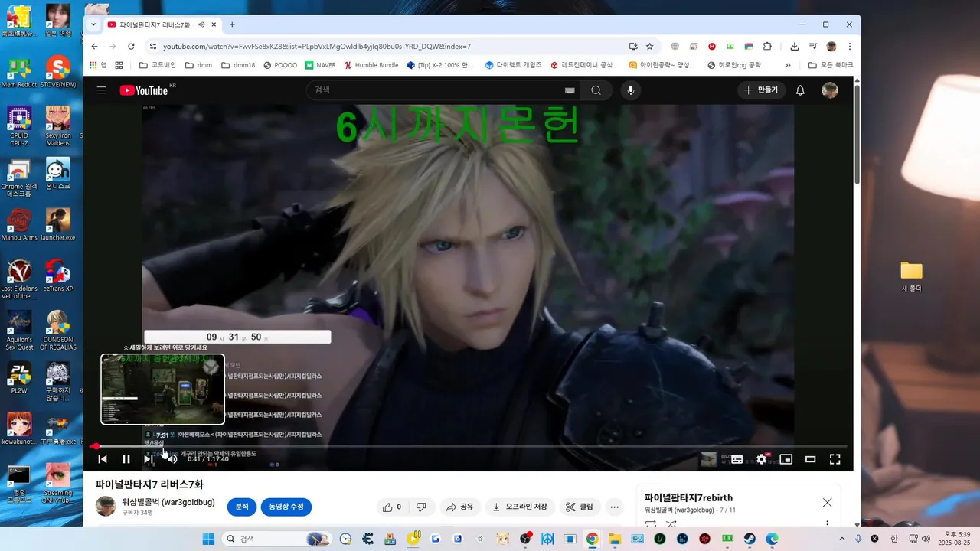Image resolution: width=980 pixels, height=551 pixels.
Task: Open the 다이렉트 게임즈 bookmark
Action: [513, 65]
